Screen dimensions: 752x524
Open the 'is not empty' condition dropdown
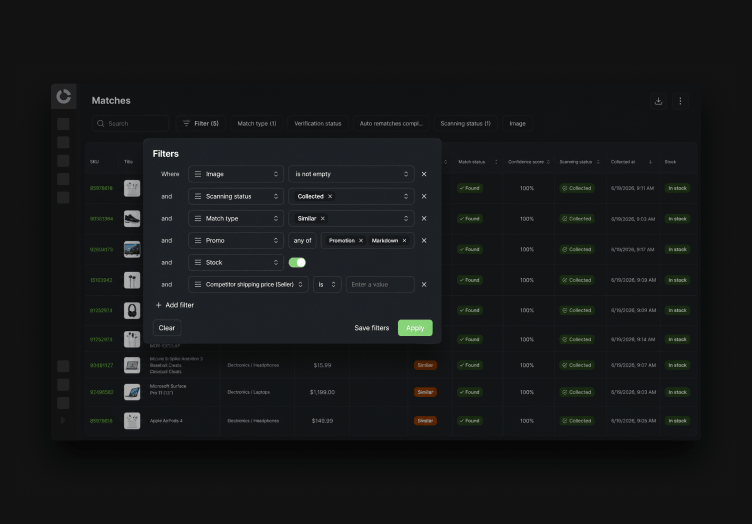click(x=351, y=174)
